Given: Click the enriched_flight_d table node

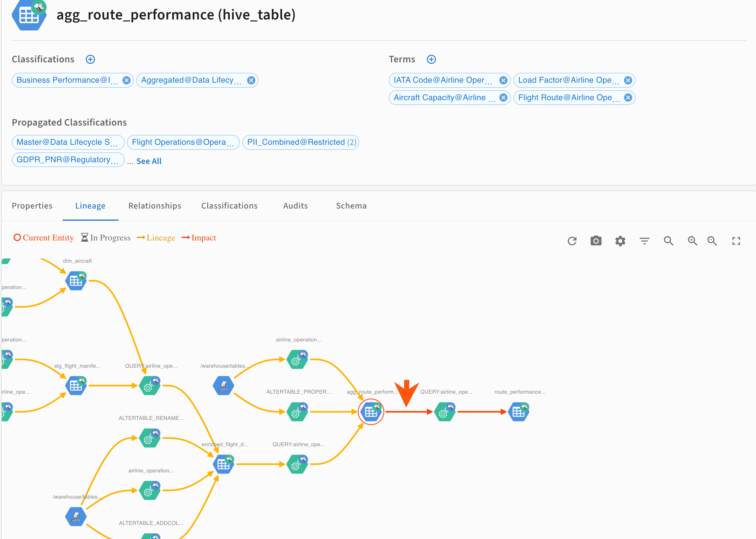Looking at the screenshot, I should pyautogui.click(x=224, y=464).
